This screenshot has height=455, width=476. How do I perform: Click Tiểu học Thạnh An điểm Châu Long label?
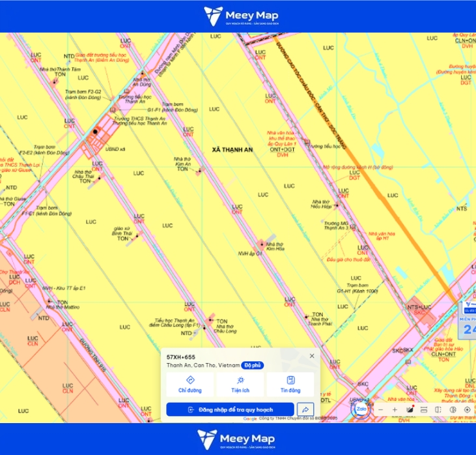pos(175,323)
